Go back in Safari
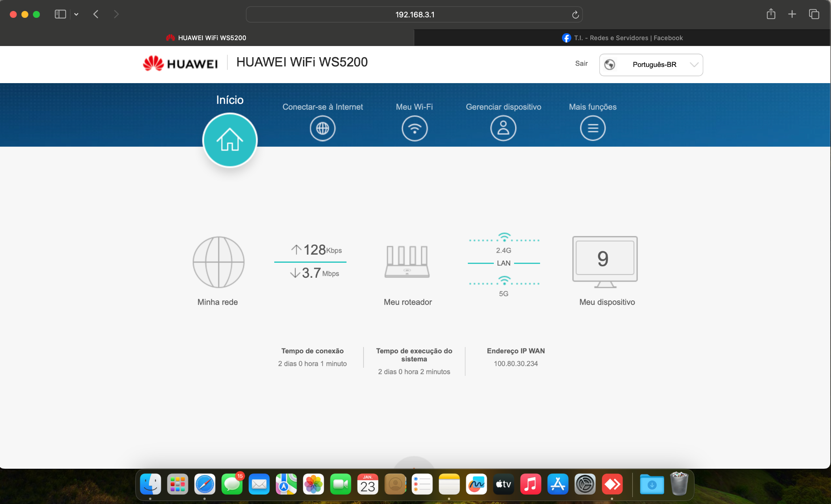Viewport: 831px width, 504px height. point(96,15)
